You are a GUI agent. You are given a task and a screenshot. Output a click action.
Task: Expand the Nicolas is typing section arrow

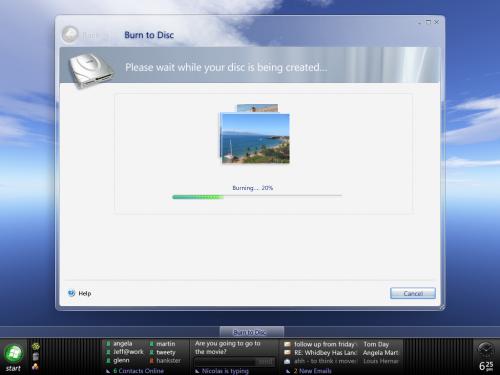pyautogui.click(x=197, y=371)
